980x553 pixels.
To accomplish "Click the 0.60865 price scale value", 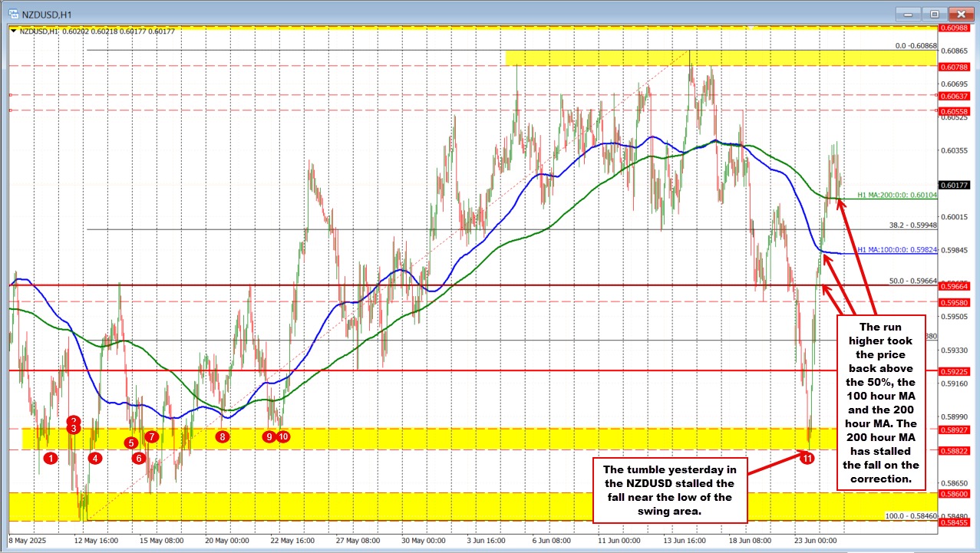I will tap(955, 51).
